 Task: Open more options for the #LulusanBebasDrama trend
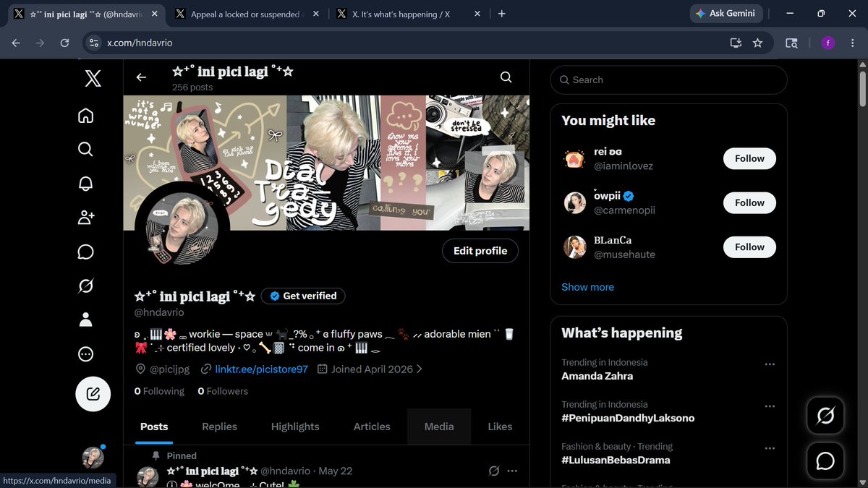click(770, 448)
